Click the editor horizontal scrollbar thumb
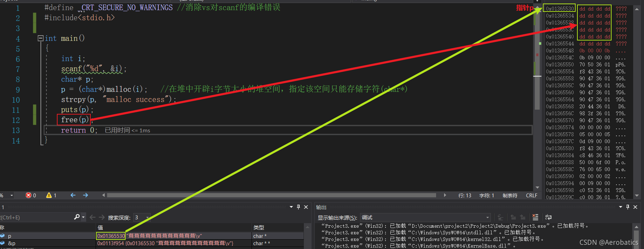Screen dimensions: 644x249 (x=271, y=195)
